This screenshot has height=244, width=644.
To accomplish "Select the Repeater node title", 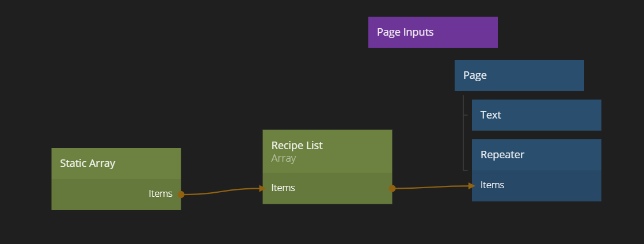I will point(502,155).
